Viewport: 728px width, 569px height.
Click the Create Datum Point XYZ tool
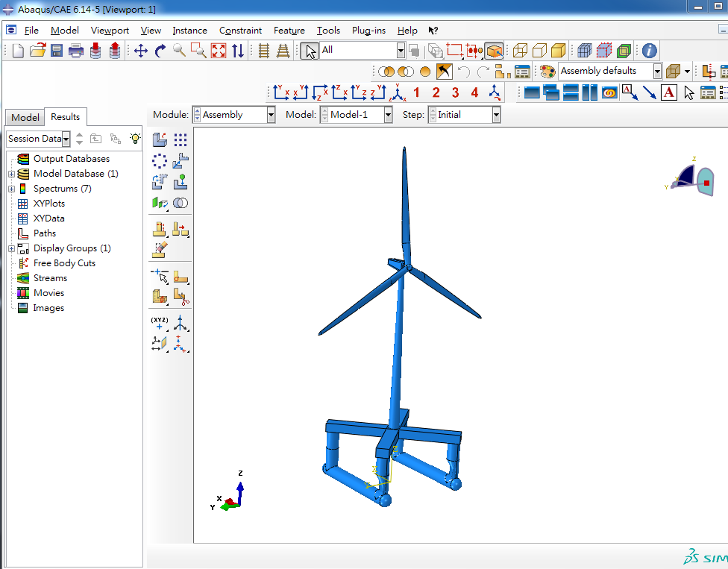point(160,323)
